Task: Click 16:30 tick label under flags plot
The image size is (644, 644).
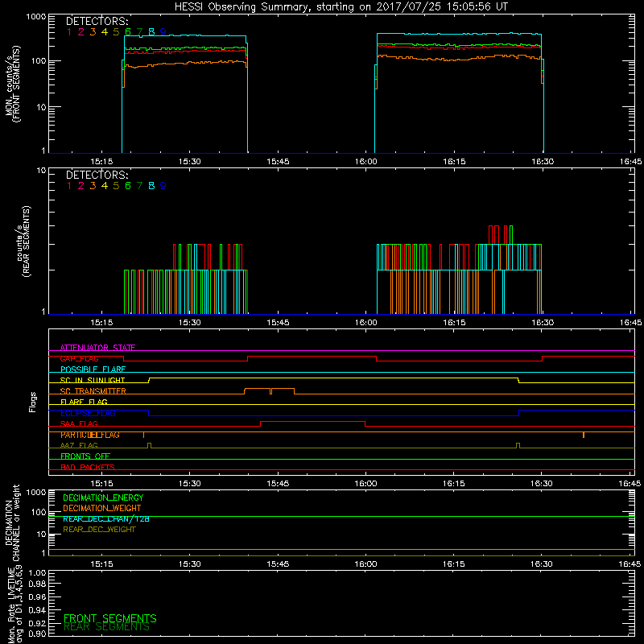Action: pyautogui.click(x=542, y=484)
